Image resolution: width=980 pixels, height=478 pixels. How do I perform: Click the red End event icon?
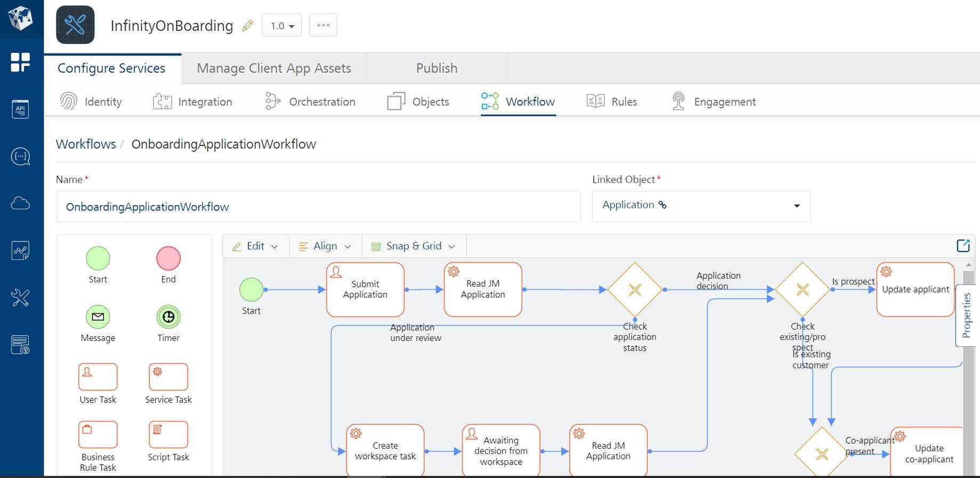click(x=168, y=258)
